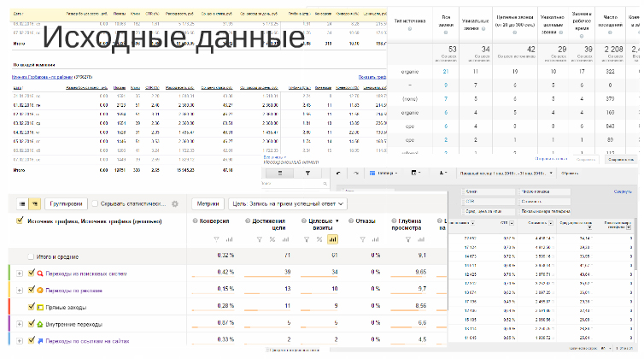644x359 pixels.
Task: Open Переходы по ссылкам на сайтах link
Action: tap(87, 341)
